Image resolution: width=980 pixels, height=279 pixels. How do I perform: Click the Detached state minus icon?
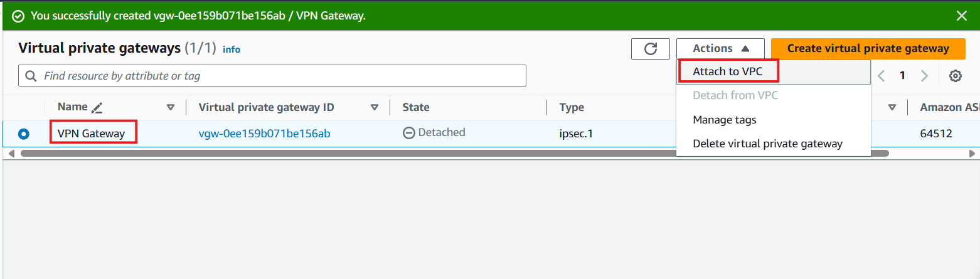pos(409,133)
